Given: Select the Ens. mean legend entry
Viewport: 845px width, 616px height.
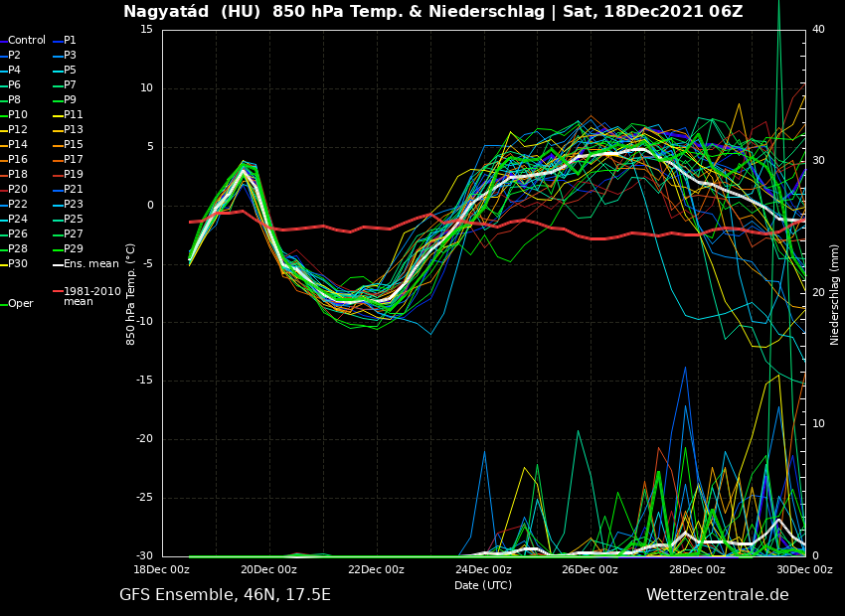Looking at the screenshot, I should point(90,264).
